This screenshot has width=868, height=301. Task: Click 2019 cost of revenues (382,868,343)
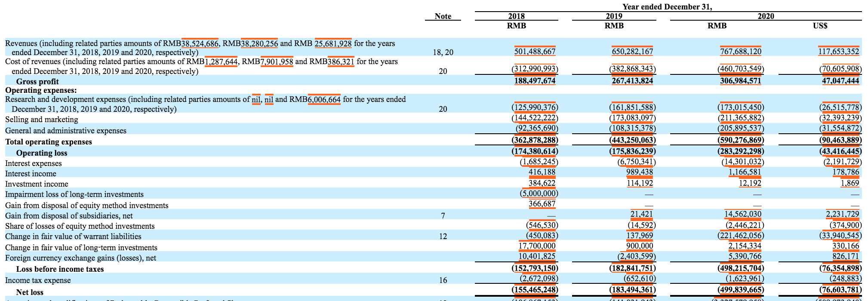632,70
